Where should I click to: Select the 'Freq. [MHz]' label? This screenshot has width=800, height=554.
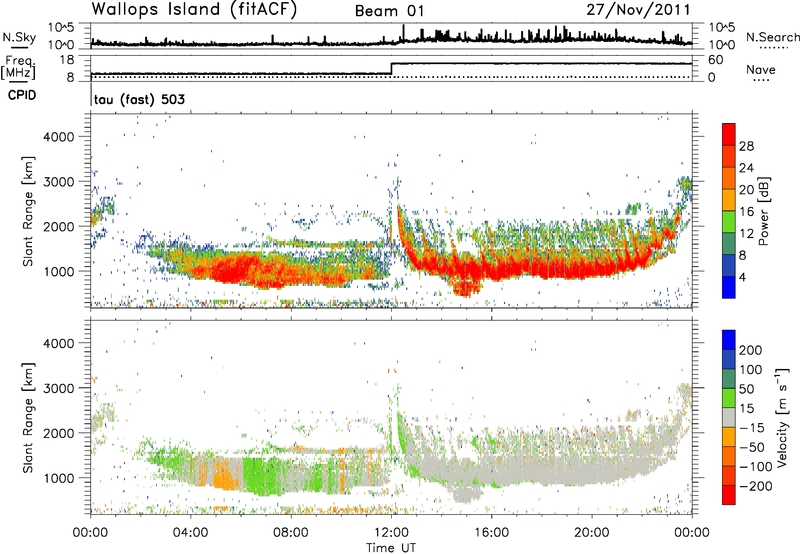click(x=19, y=68)
